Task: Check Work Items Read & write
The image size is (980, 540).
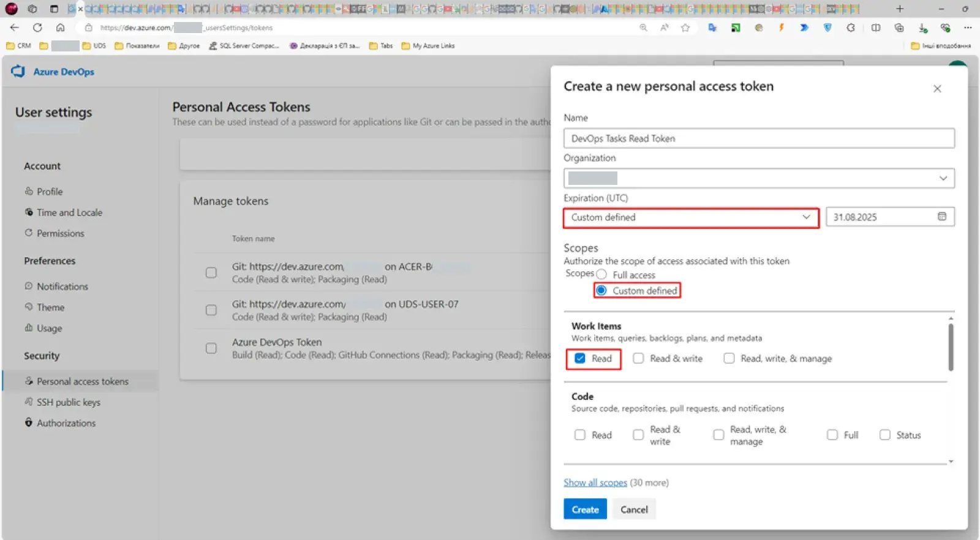Action: (x=638, y=358)
